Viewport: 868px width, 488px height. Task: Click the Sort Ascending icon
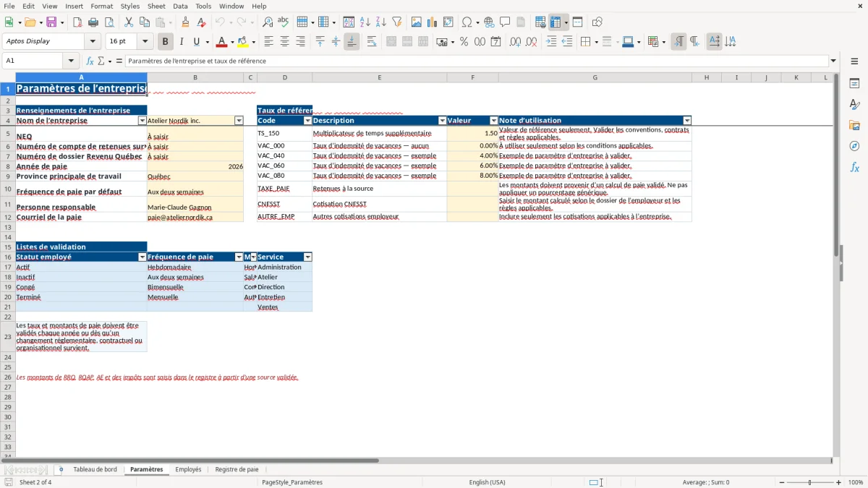tap(365, 22)
